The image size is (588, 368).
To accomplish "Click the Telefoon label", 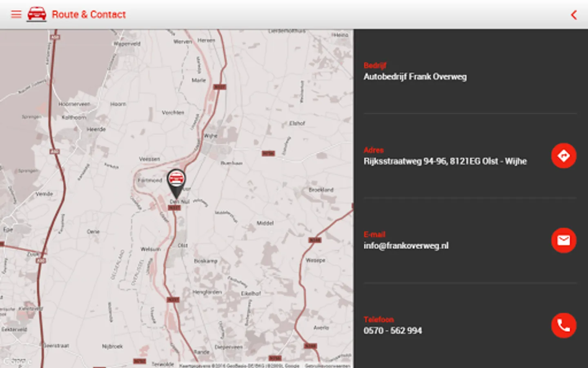I will (379, 319).
